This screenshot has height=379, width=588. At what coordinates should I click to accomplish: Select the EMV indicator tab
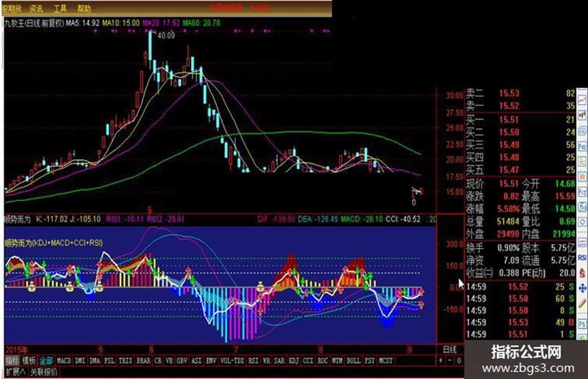(x=211, y=360)
